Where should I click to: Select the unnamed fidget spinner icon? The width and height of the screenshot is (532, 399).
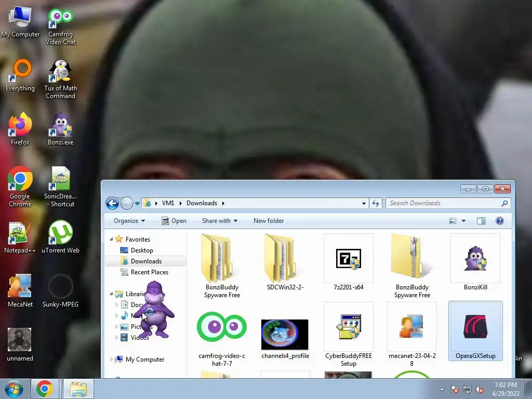(20, 344)
